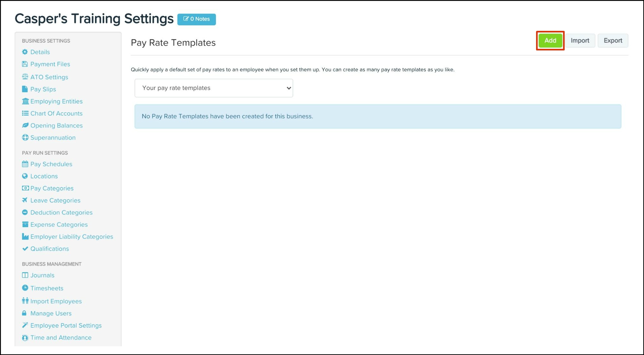Click the bank building icon for Employing Entities
Image resolution: width=644 pixels, height=355 pixels.
(x=25, y=101)
